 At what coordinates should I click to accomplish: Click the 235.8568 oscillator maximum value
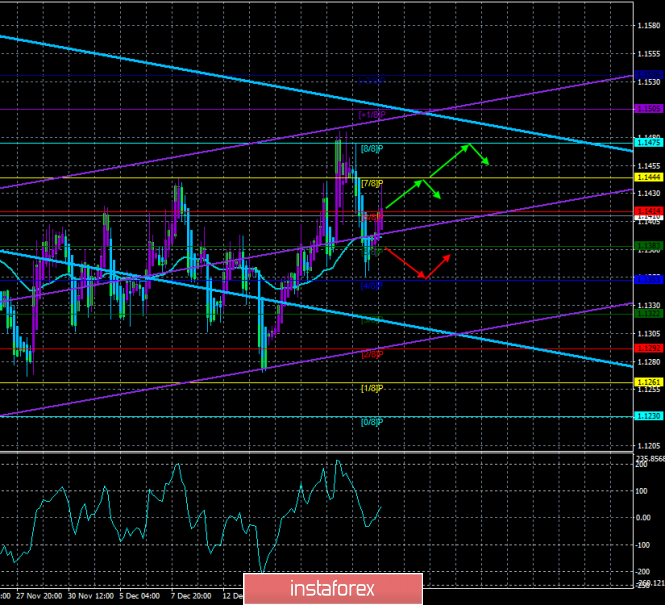click(x=650, y=458)
